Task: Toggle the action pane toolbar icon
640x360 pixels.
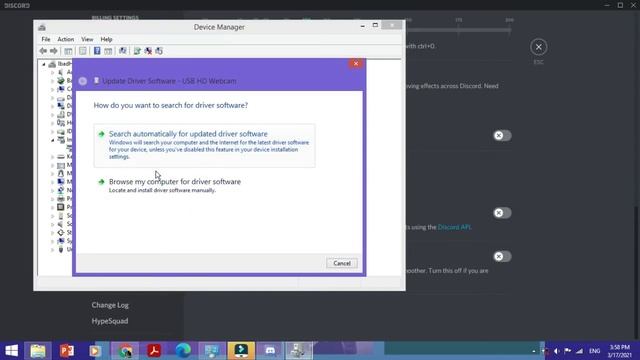Action: pyautogui.click(x=108, y=51)
